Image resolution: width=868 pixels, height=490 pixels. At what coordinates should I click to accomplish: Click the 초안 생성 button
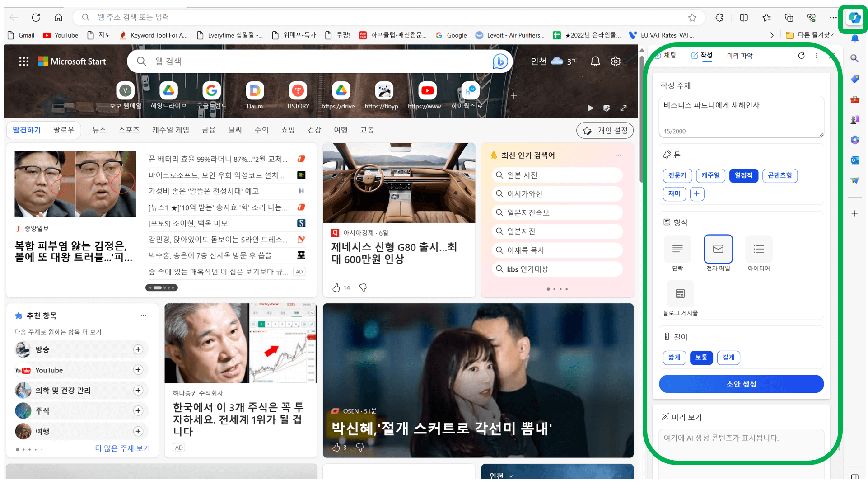point(741,384)
